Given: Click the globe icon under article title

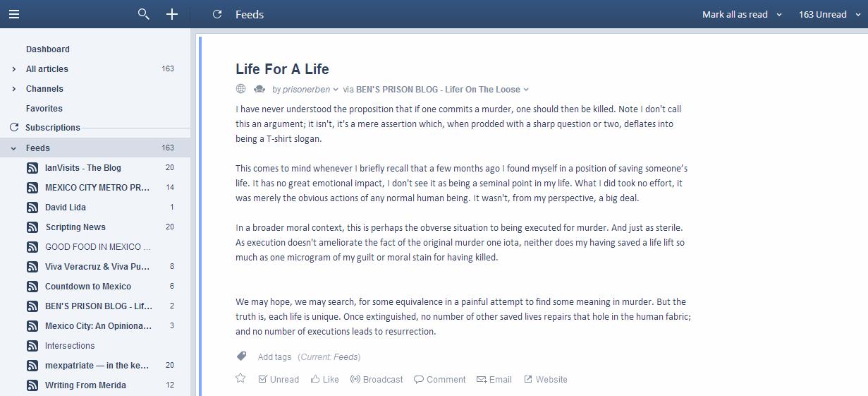Looking at the screenshot, I should [x=241, y=89].
